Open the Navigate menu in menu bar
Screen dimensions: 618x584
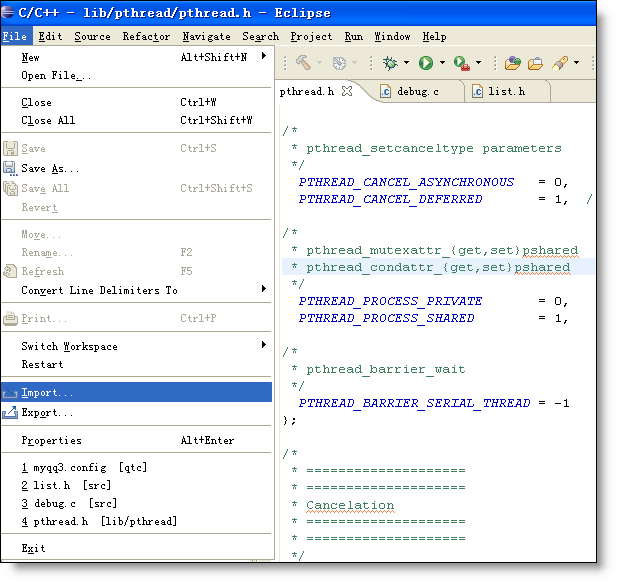click(206, 36)
